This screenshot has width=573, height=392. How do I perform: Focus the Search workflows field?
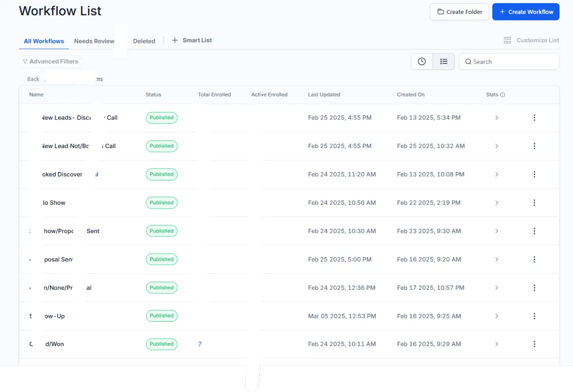pyautogui.click(x=509, y=62)
